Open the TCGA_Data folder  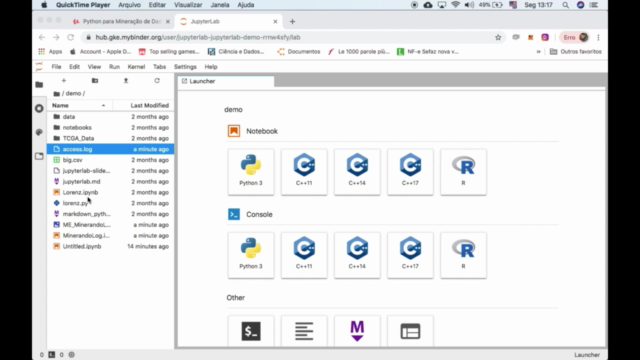[110, 138]
